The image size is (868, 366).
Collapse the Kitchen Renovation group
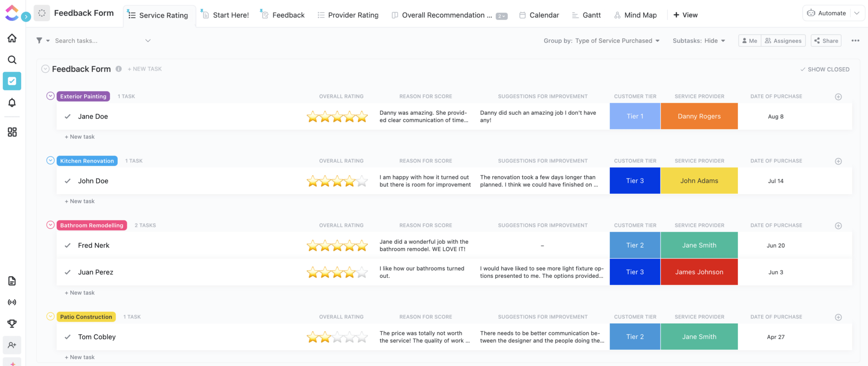[x=51, y=160]
